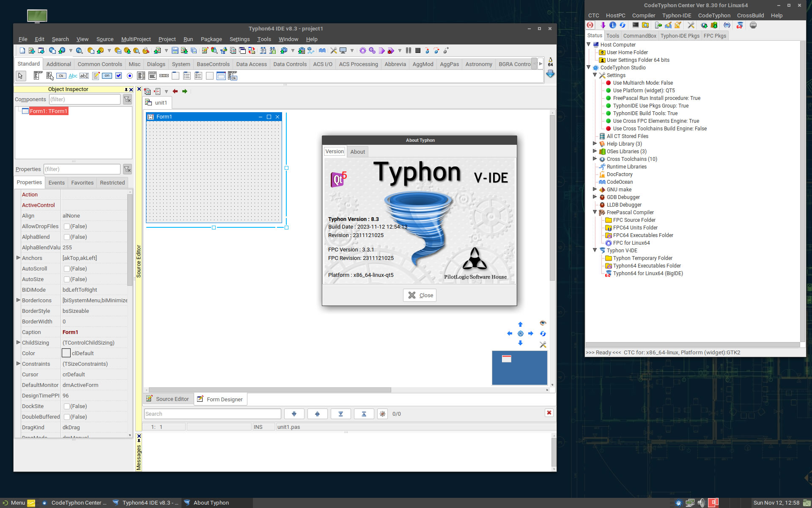Open CommandBox tab in CodeTyphon Center
The height and width of the screenshot is (508, 812).
[x=639, y=36]
